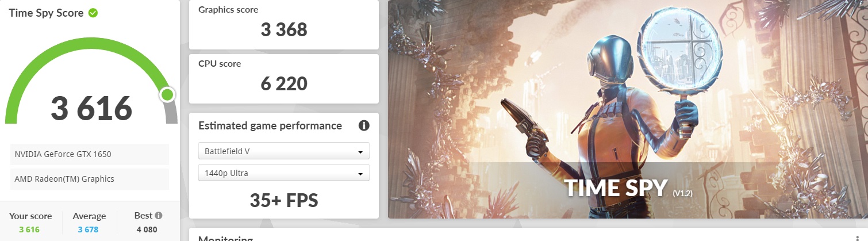Click the TIME SPY (V1.2) version label
The image size is (868, 241).
[682, 194]
